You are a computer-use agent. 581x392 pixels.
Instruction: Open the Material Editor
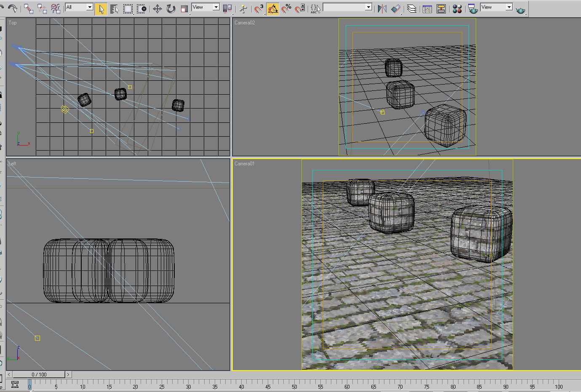point(457,8)
